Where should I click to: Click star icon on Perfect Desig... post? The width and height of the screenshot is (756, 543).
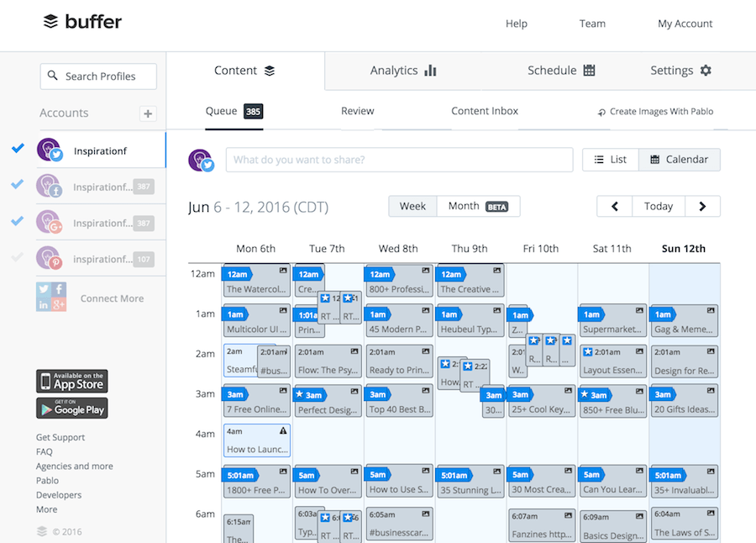299,394
